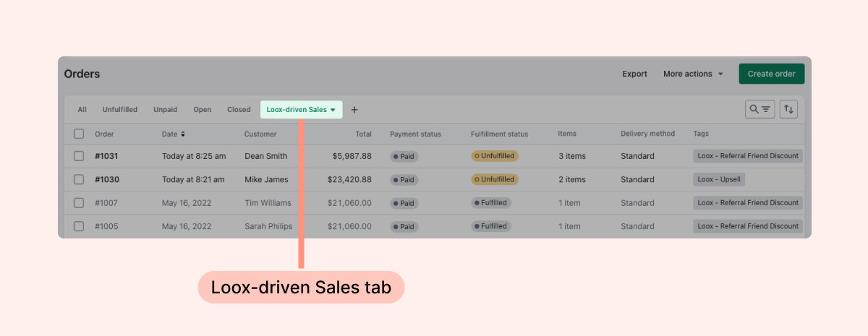Click the Export button
The height and width of the screenshot is (336, 868).
(634, 74)
